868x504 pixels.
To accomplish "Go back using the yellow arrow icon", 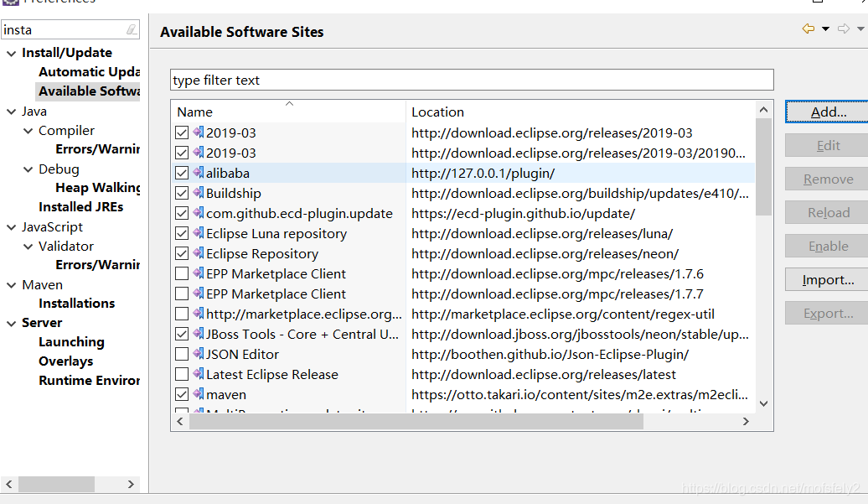I will point(809,29).
